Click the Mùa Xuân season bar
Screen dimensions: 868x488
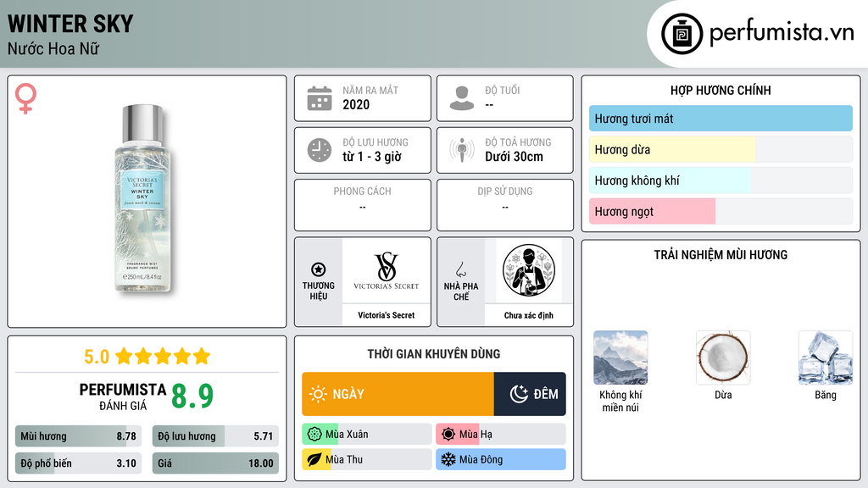point(366,435)
